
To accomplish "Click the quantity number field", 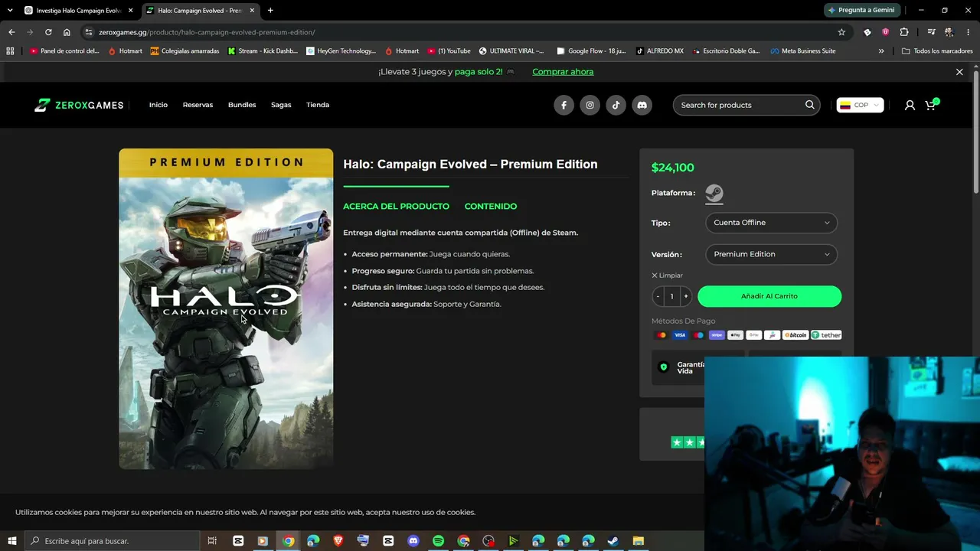I will [671, 296].
